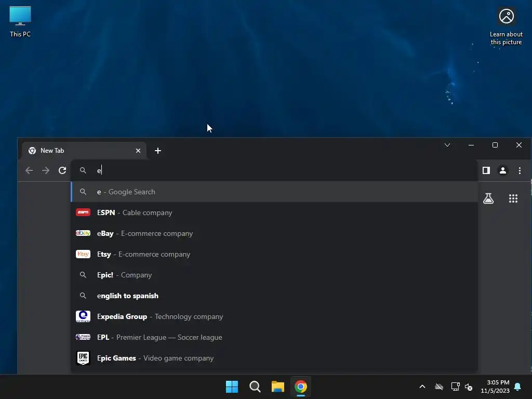The height and width of the screenshot is (399, 532).
Task: Choose the eBay e-commerce suggestion
Action: click(274, 233)
